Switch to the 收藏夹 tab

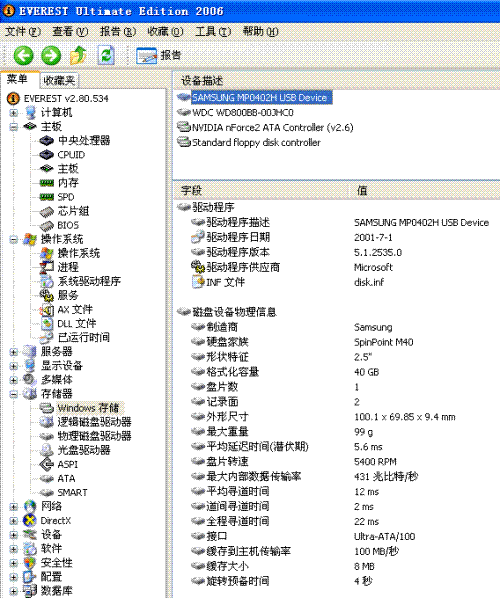point(59,80)
